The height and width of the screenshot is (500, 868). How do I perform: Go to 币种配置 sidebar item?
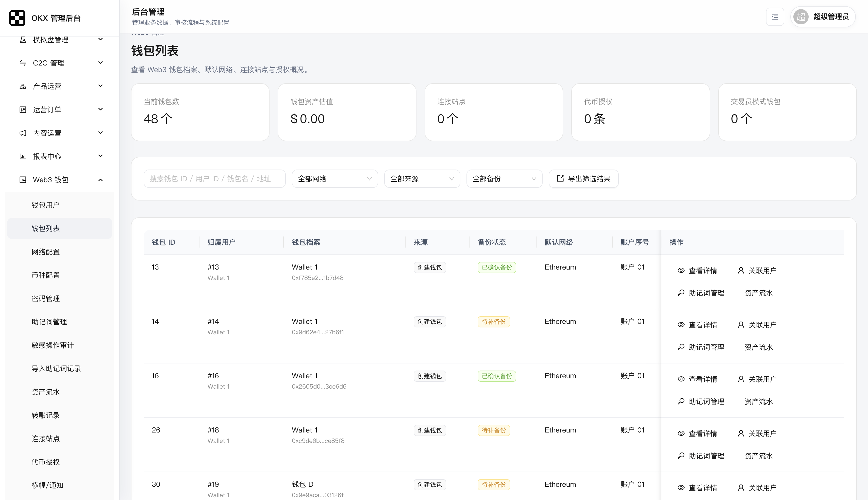click(59, 275)
